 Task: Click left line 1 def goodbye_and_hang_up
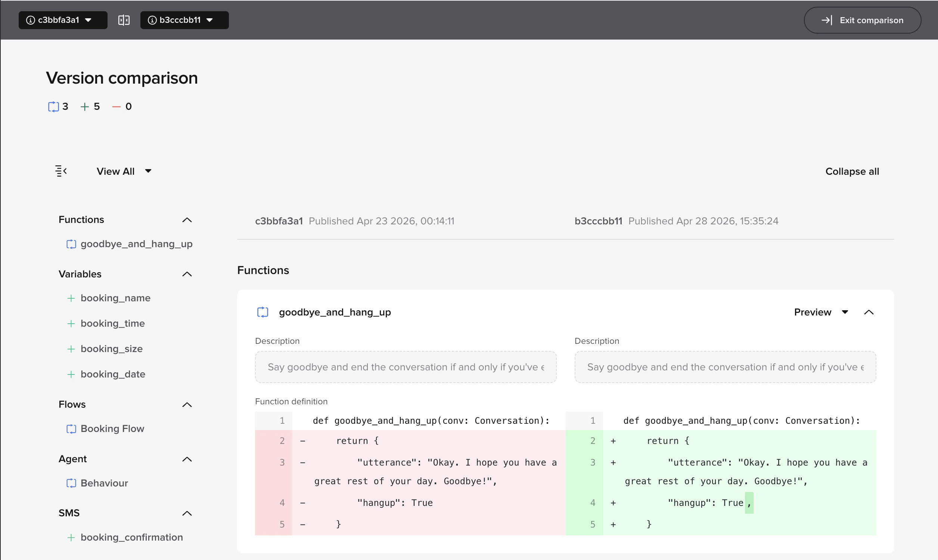(410, 421)
